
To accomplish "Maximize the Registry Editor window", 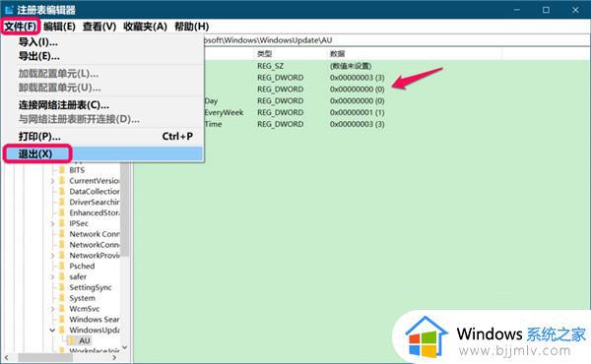I will pos(546,10).
